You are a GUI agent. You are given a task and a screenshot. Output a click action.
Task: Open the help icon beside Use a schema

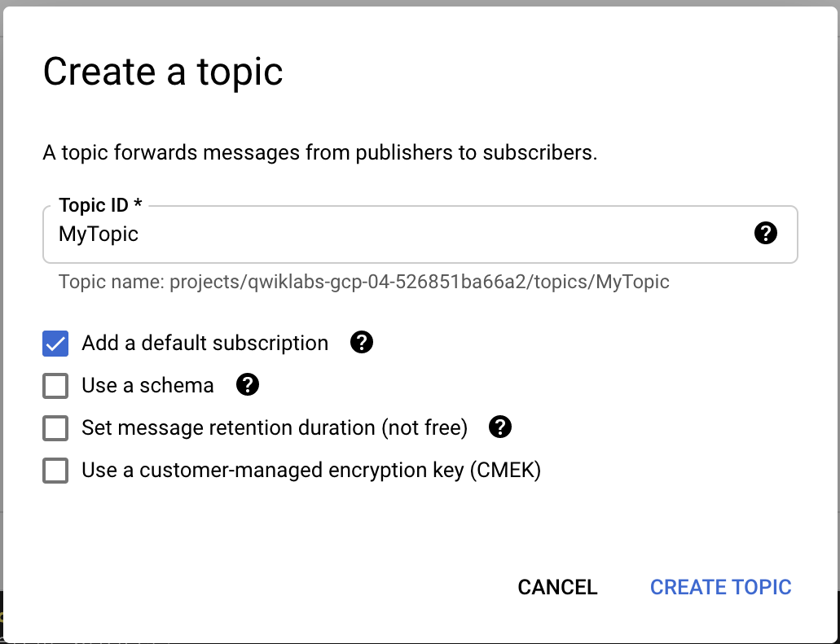[248, 384]
